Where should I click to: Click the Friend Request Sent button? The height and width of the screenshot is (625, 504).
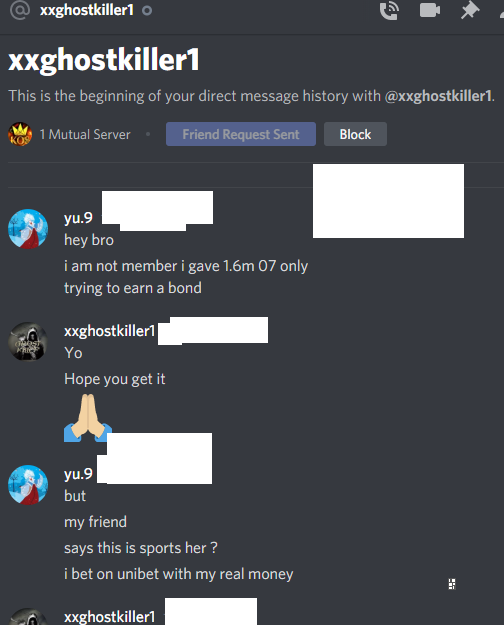click(241, 134)
